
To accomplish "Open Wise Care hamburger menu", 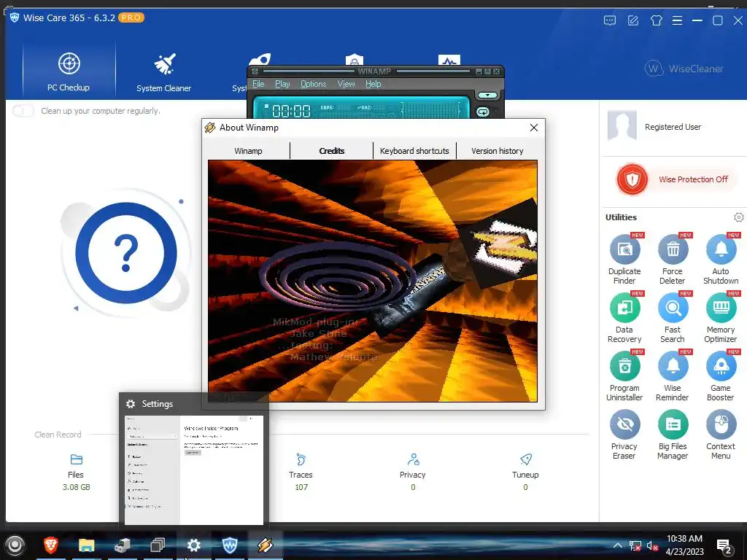I will click(x=677, y=20).
